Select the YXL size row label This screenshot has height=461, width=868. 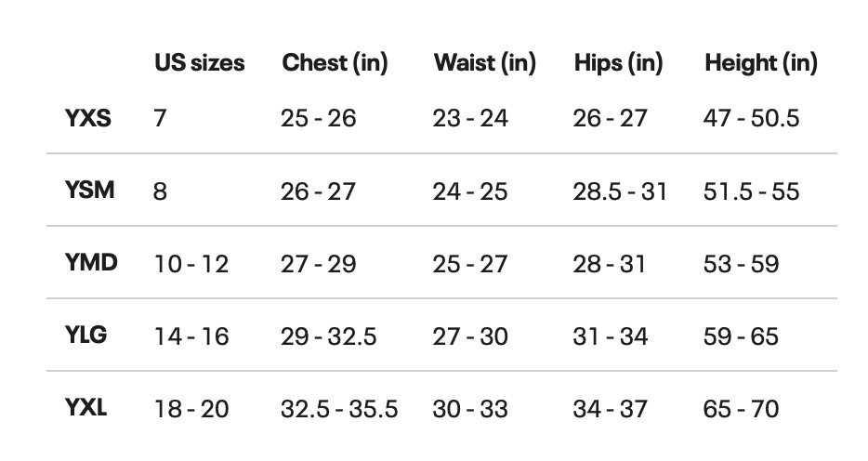(x=85, y=408)
